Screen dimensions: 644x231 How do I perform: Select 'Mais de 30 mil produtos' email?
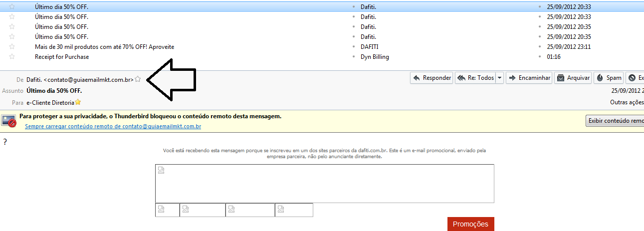click(x=104, y=47)
